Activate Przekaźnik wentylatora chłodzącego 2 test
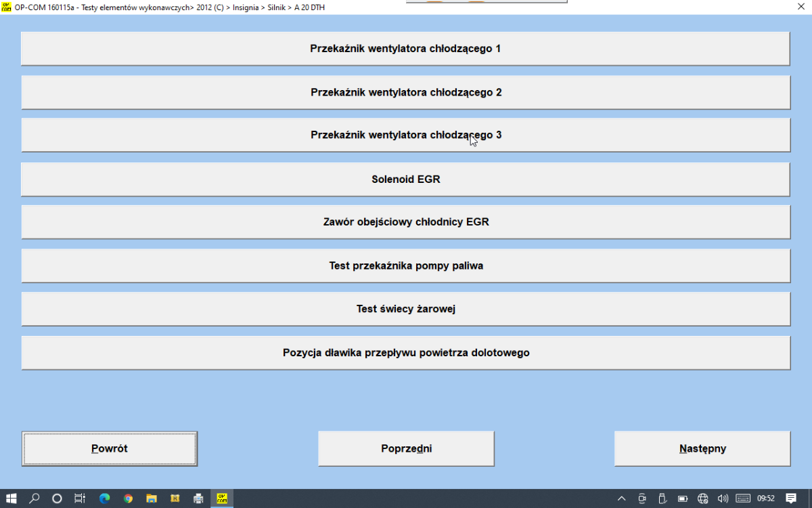 pyautogui.click(x=405, y=92)
